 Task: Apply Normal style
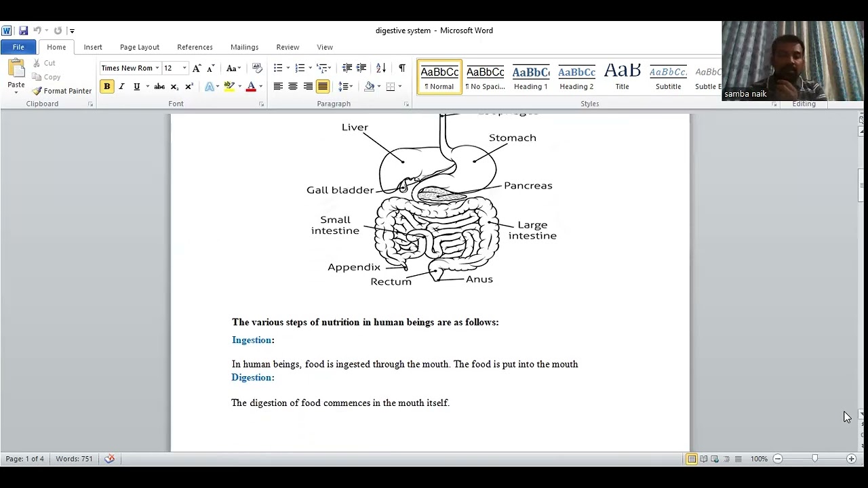point(439,77)
